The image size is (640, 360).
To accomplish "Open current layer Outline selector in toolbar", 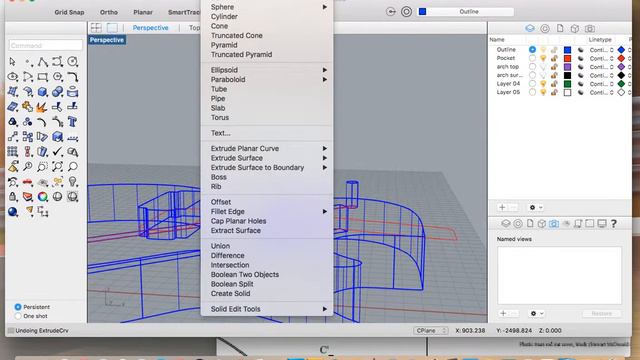I will pos(466,12).
